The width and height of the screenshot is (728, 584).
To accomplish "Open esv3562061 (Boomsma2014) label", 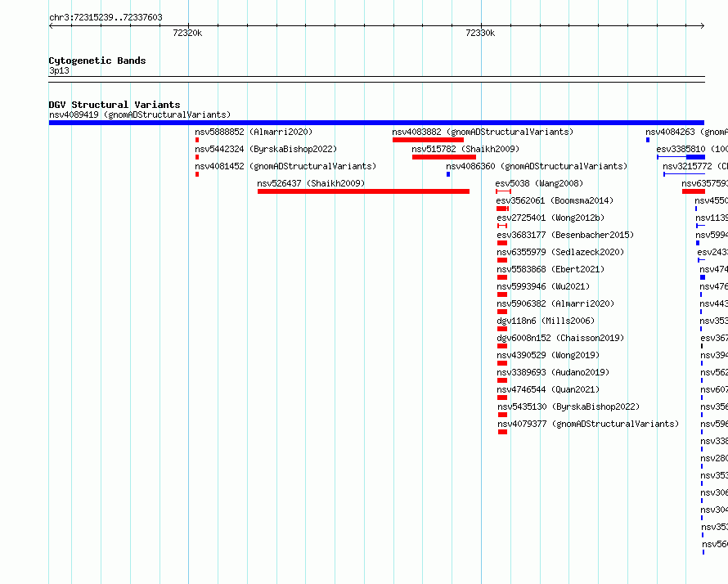I will (555, 200).
